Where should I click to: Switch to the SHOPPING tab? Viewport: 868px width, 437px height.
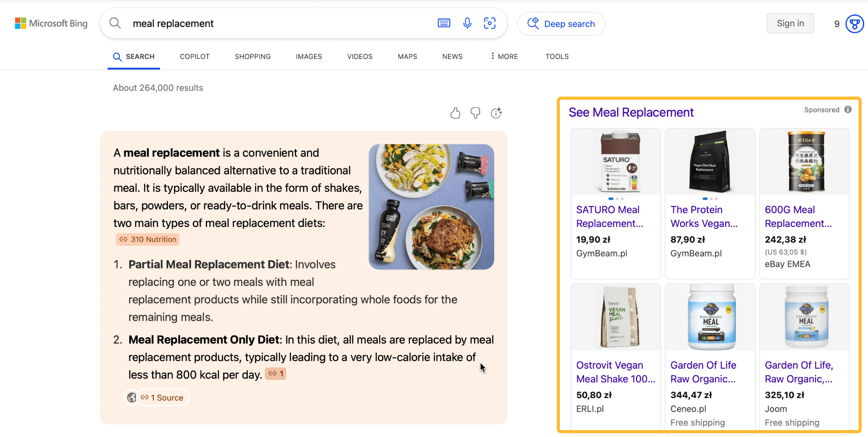252,56
